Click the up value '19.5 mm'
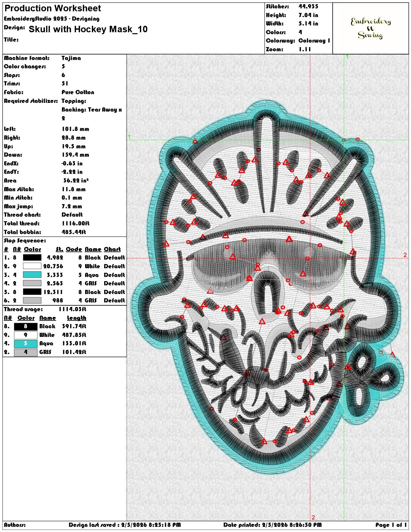The image size is (411, 532). tap(74, 146)
